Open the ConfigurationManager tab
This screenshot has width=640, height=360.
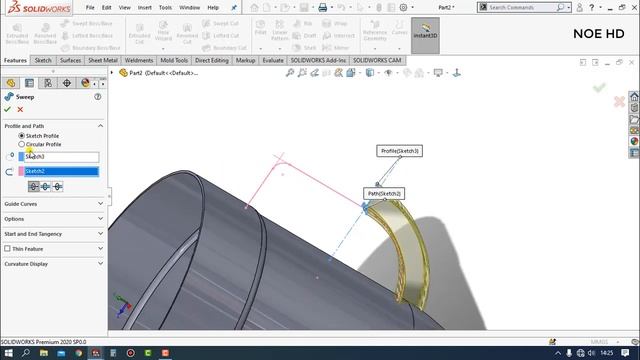coord(48,83)
